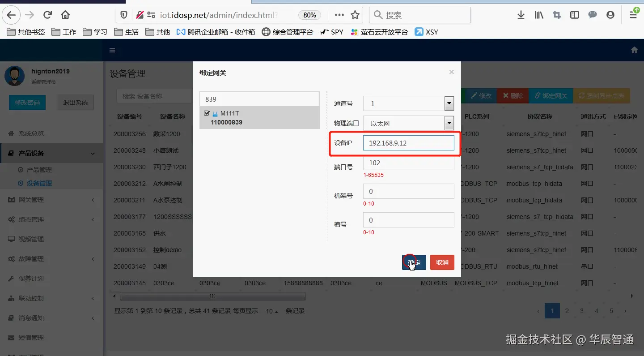Reload the page with the refresh icon
This screenshot has width=644, height=356.
(x=48, y=15)
